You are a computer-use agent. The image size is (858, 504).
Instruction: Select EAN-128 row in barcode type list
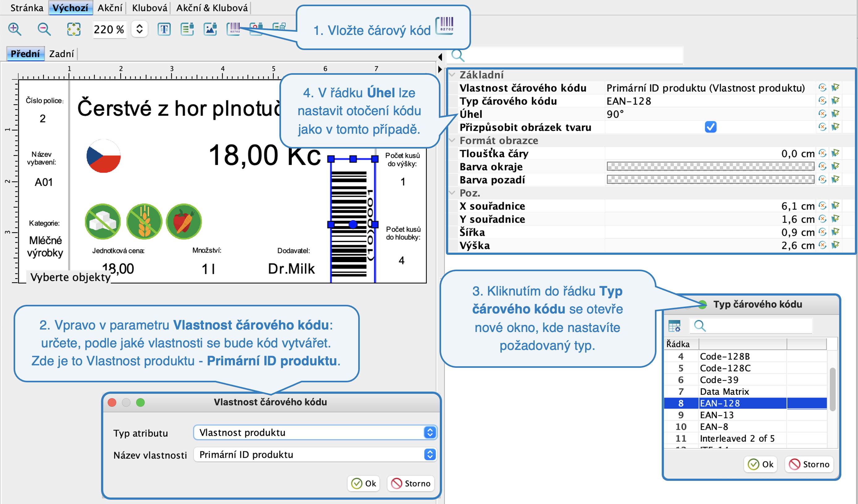tap(745, 403)
